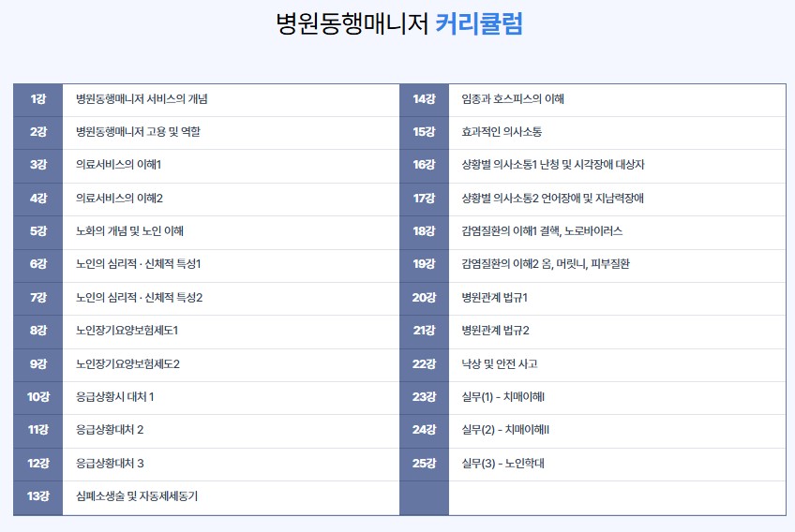The image size is (795, 532).
Task: Select the 19강 number cell
Action: (x=424, y=264)
